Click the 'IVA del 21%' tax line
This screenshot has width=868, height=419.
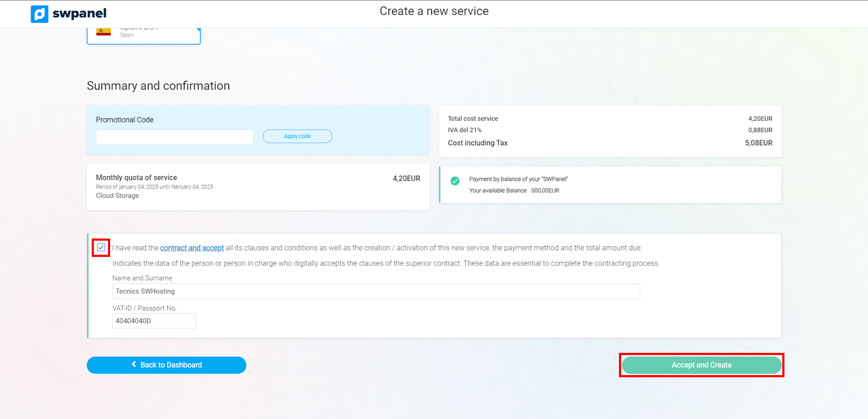pyautogui.click(x=464, y=130)
